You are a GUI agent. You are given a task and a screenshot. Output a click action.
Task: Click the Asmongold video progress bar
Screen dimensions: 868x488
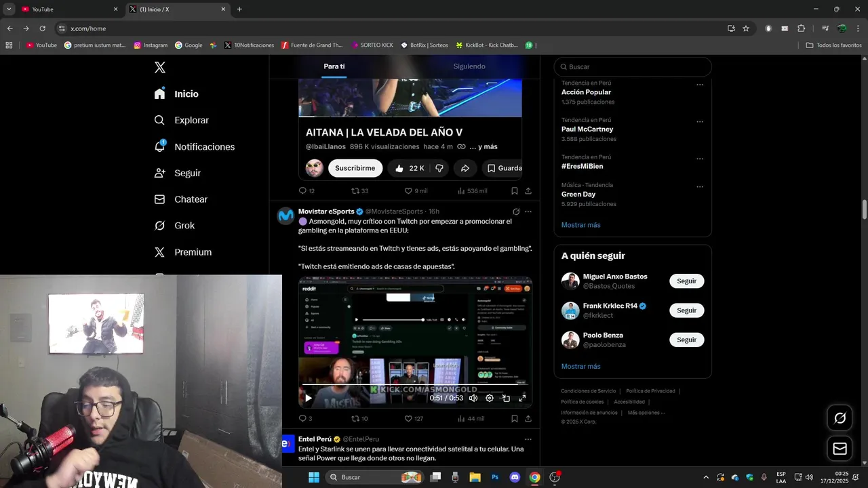pos(415,384)
